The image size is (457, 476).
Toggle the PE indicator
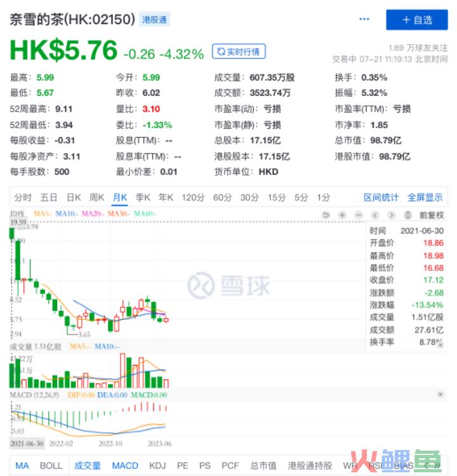(183, 466)
